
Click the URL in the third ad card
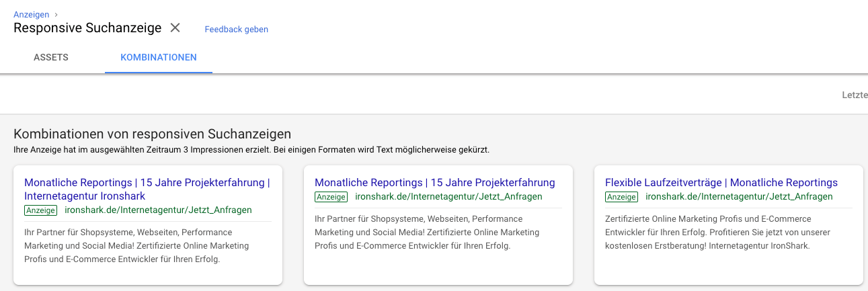tap(739, 197)
